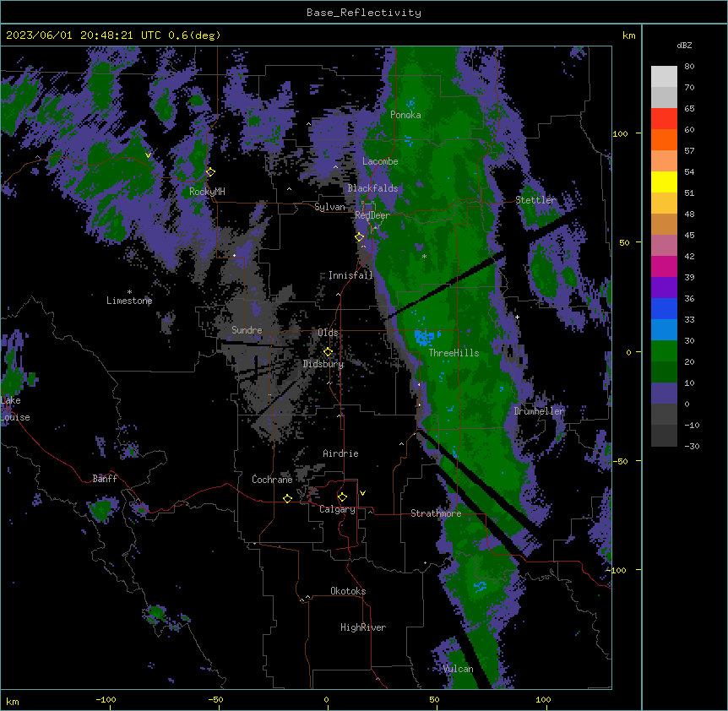Click the Olds label

[x=328, y=333]
